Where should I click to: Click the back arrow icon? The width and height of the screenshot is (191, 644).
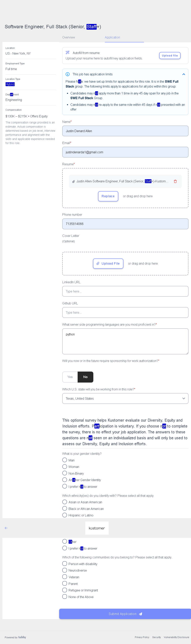(6, 528)
